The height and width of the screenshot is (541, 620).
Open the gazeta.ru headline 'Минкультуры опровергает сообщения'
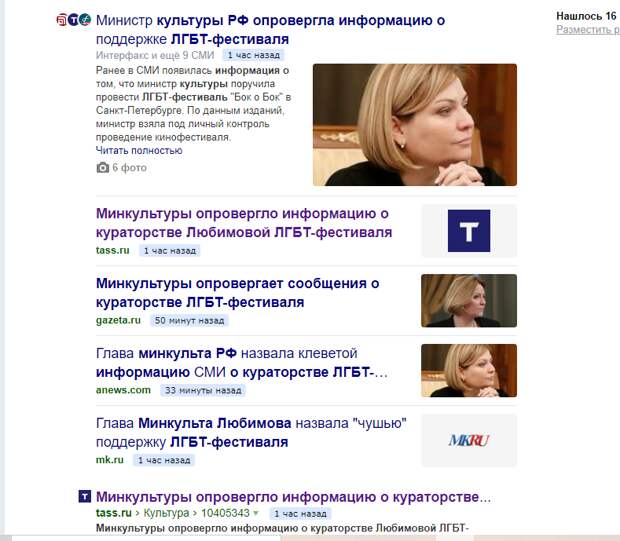238,293
